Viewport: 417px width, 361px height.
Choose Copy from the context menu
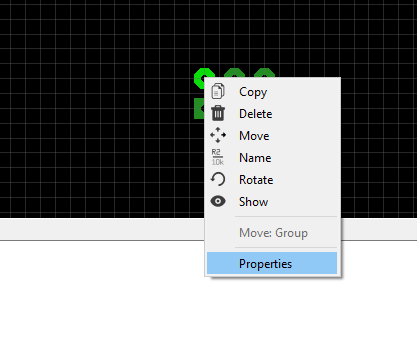tap(272, 92)
